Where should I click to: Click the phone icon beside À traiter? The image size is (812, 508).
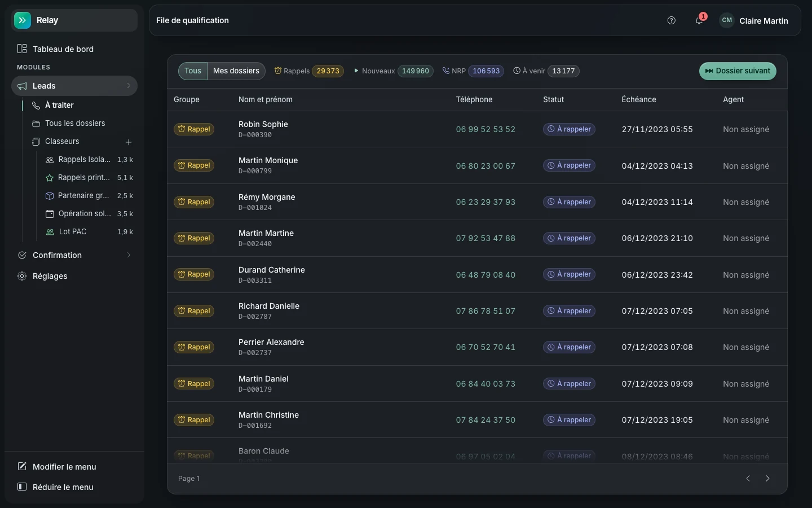pos(36,106)
